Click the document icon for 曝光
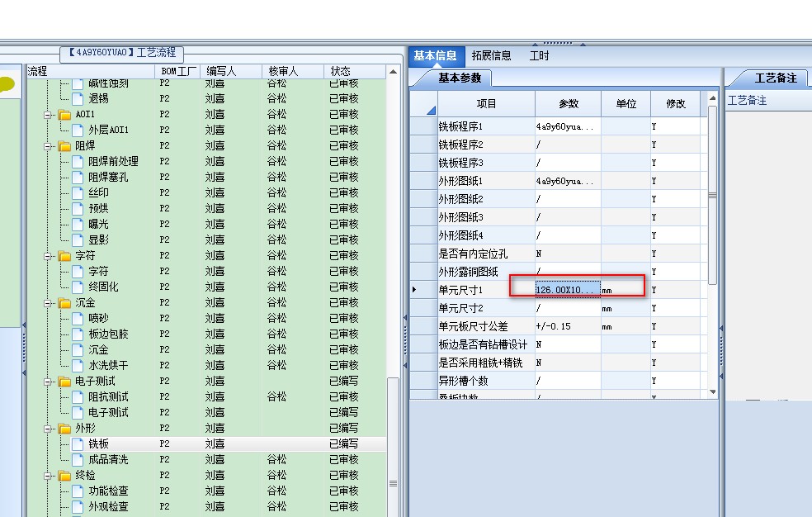 78,225
